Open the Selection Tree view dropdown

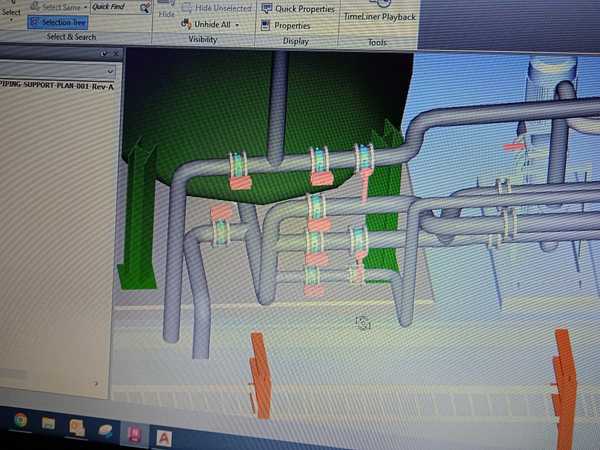(x=110, y=71)
